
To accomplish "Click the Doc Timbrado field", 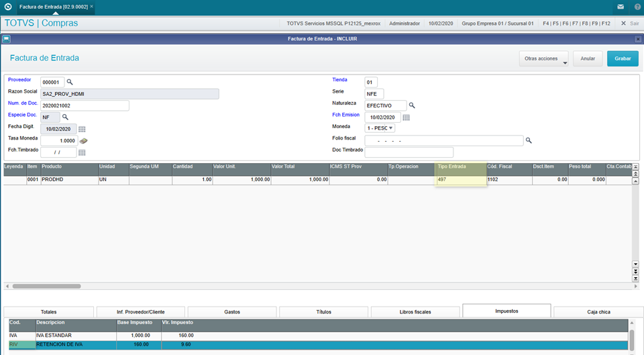I will [409, 152].
